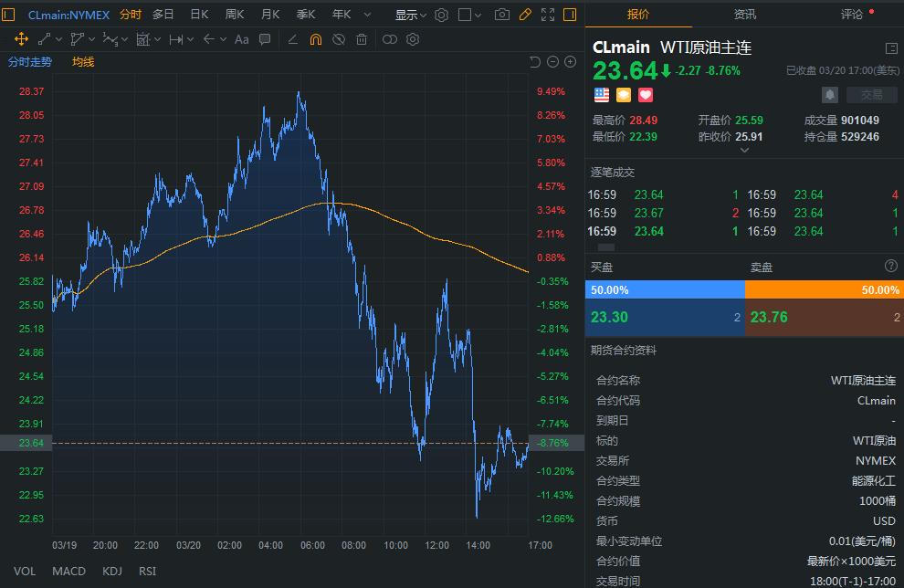Open the 显示 display dropdown
The image size is (904, 588).
pyautogui.click(x=409, y=14)
